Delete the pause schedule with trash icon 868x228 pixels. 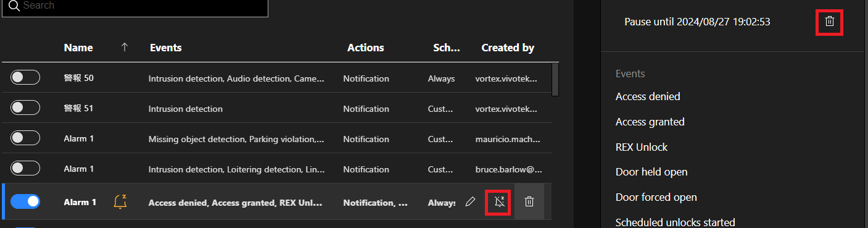[x=830, y=22]
